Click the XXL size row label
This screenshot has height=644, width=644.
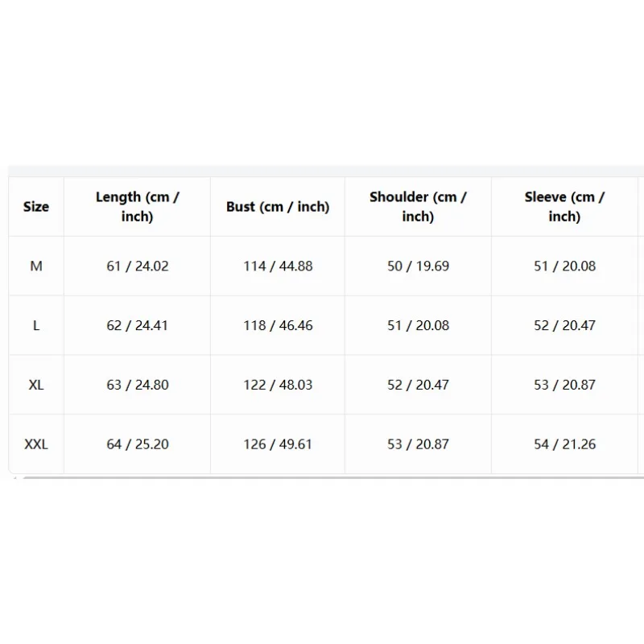[36, 444]
